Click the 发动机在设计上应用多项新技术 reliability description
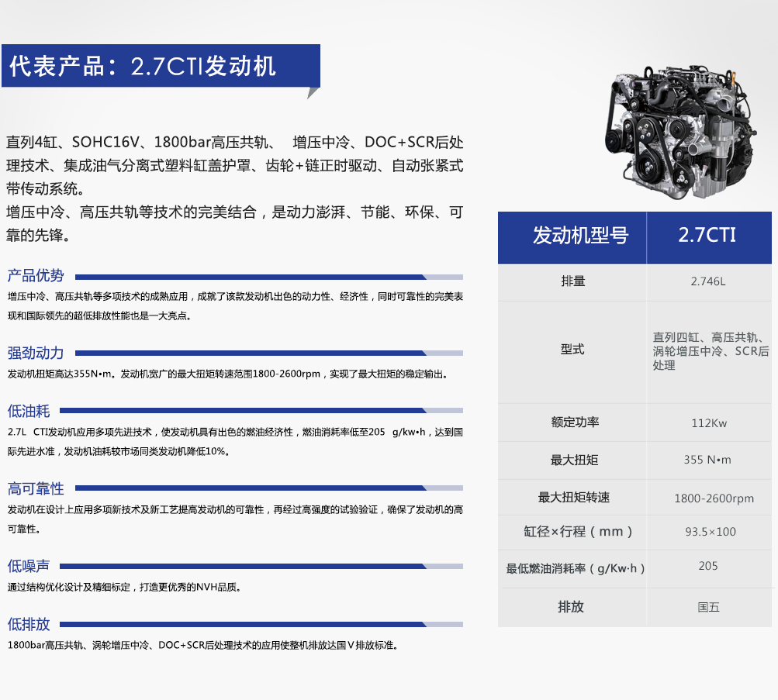Image resolution: width=778 pixels, height=700 pixels. click(235, 519)
